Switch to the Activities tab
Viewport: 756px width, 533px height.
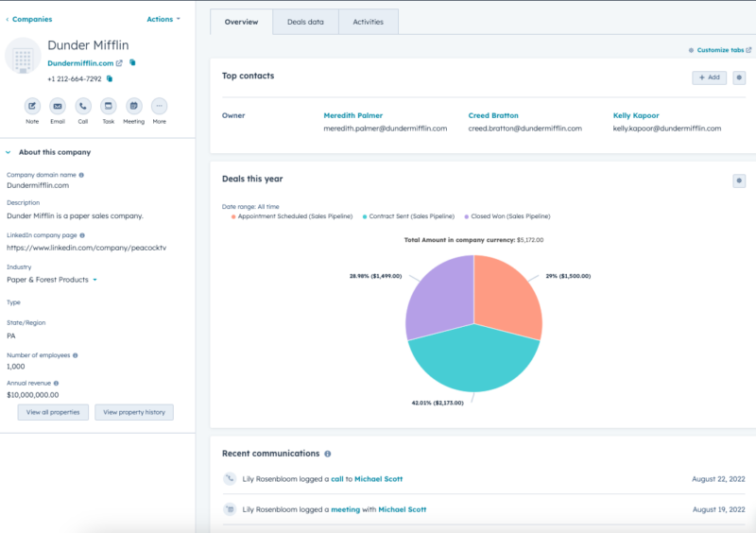[369, 22]
